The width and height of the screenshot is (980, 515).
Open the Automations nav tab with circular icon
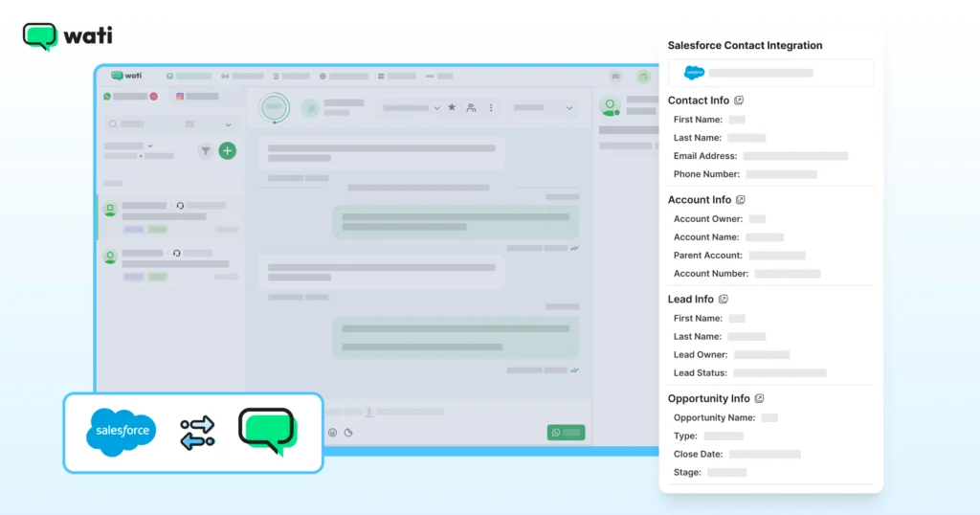(x=344, y=77)
